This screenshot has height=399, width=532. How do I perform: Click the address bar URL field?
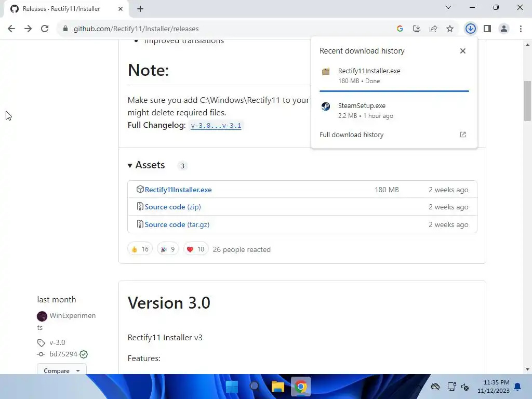pos(224,29)
